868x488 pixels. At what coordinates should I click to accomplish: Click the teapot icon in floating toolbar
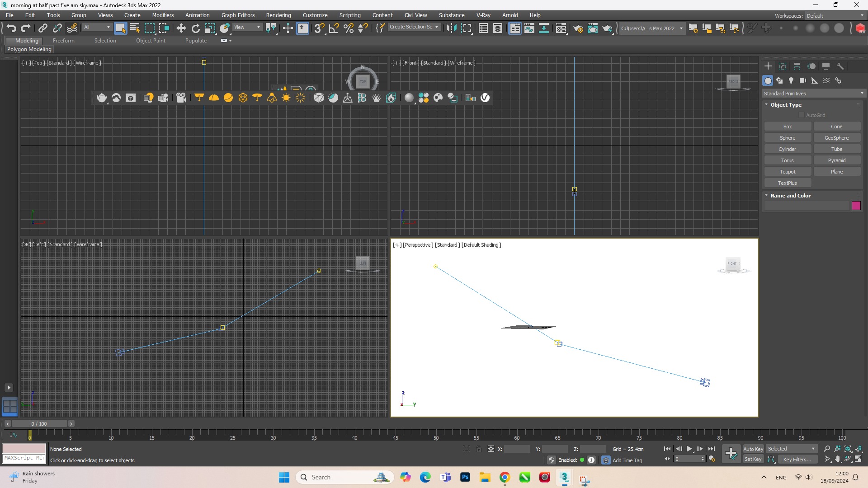coord(102,98)
